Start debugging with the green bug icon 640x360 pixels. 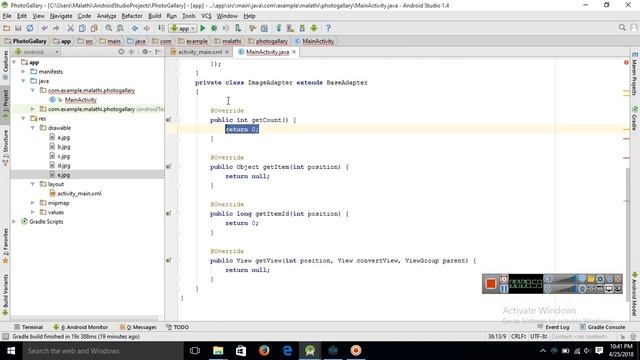point(214,28)
